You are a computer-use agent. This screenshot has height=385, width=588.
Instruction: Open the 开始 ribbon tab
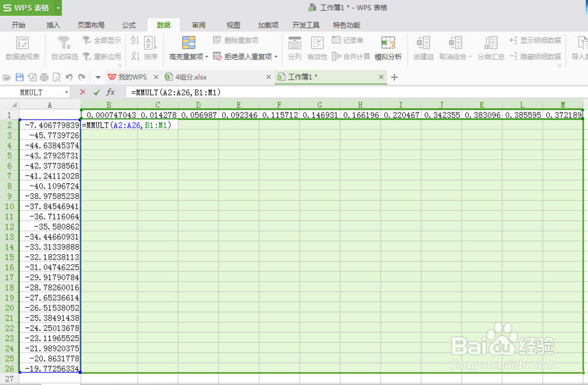point(18,25)
